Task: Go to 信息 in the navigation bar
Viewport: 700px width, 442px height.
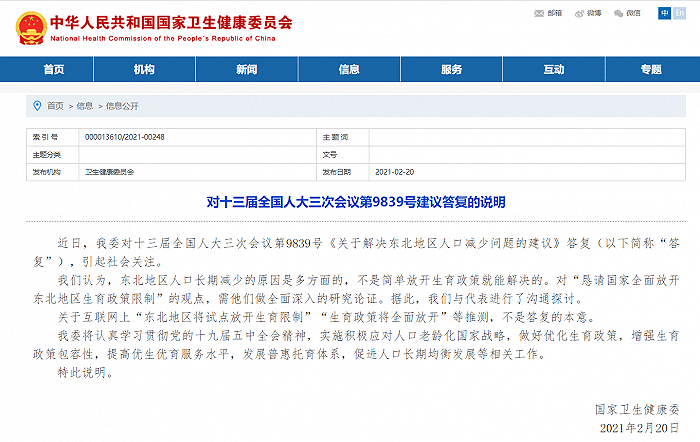Action: tap(349, 69)
